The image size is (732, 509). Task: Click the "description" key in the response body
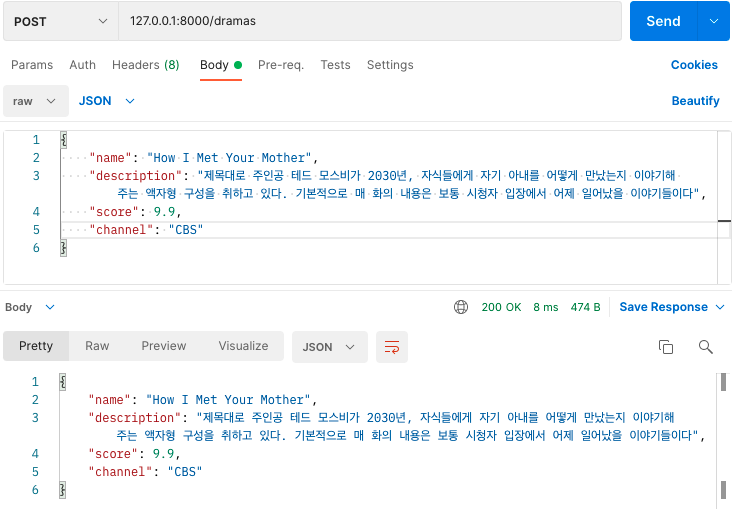pos(134,417)
